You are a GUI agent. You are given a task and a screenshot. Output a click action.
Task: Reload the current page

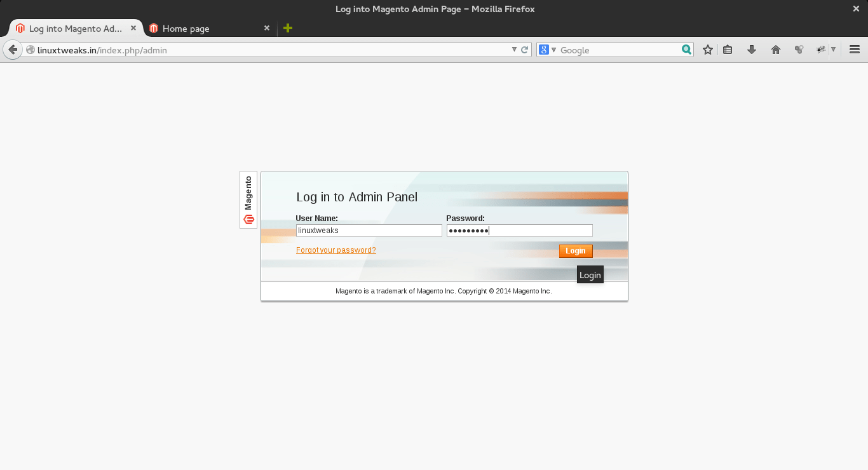pos(525,50)
